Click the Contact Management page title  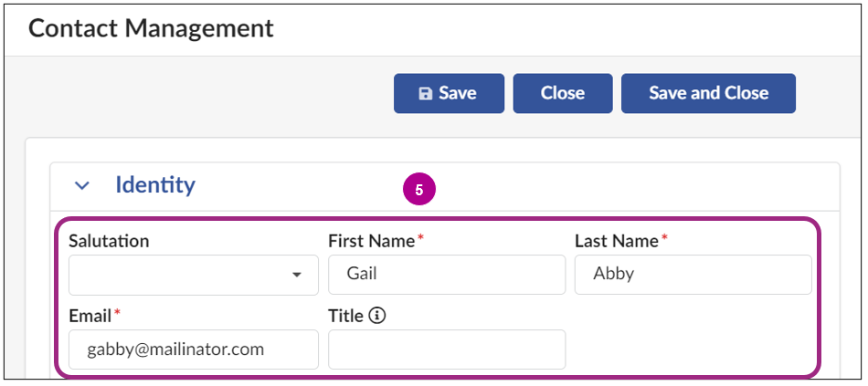(x=151, y=27)
